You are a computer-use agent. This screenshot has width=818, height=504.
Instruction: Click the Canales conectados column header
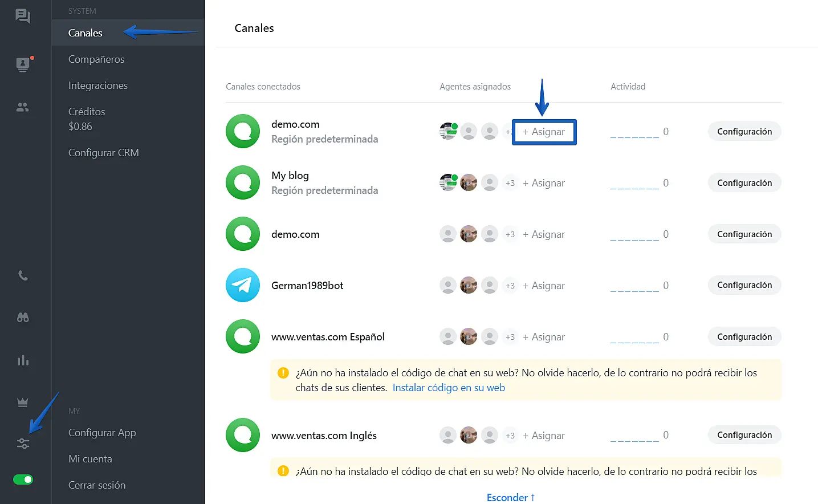263,87
